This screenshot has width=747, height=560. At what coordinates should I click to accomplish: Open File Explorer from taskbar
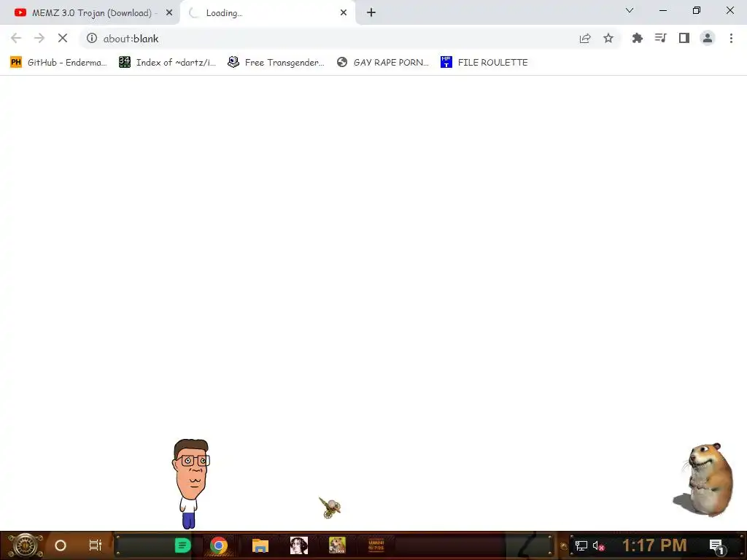point(260,545)
